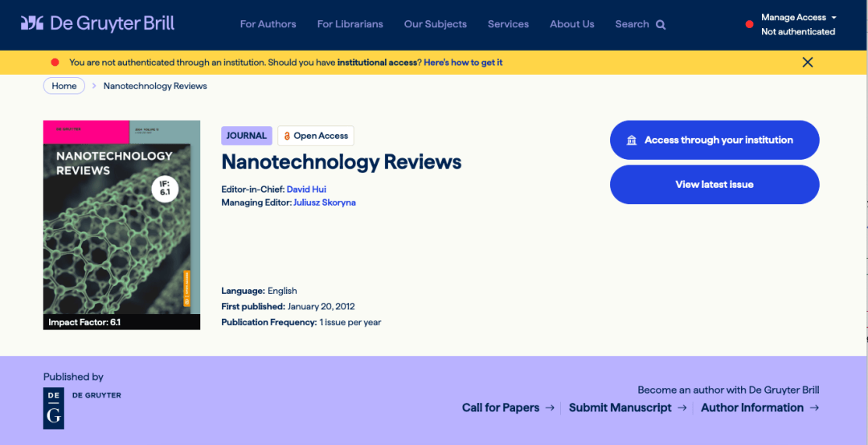This screenshot has width=868, height=445.
Task: Click the arrow next to Submit Manuscript
Action: [682, 408]
